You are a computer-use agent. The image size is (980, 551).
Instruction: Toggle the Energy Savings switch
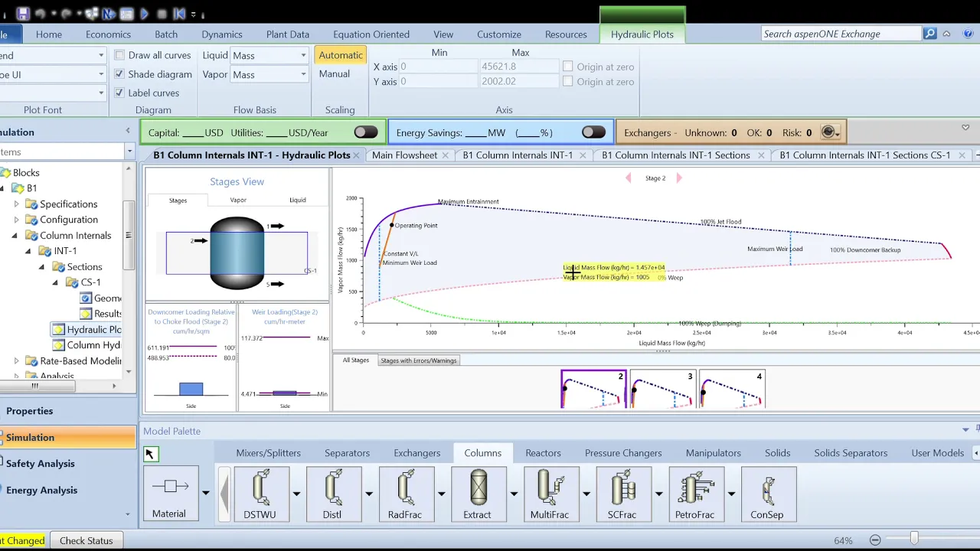tap(593, 132)
